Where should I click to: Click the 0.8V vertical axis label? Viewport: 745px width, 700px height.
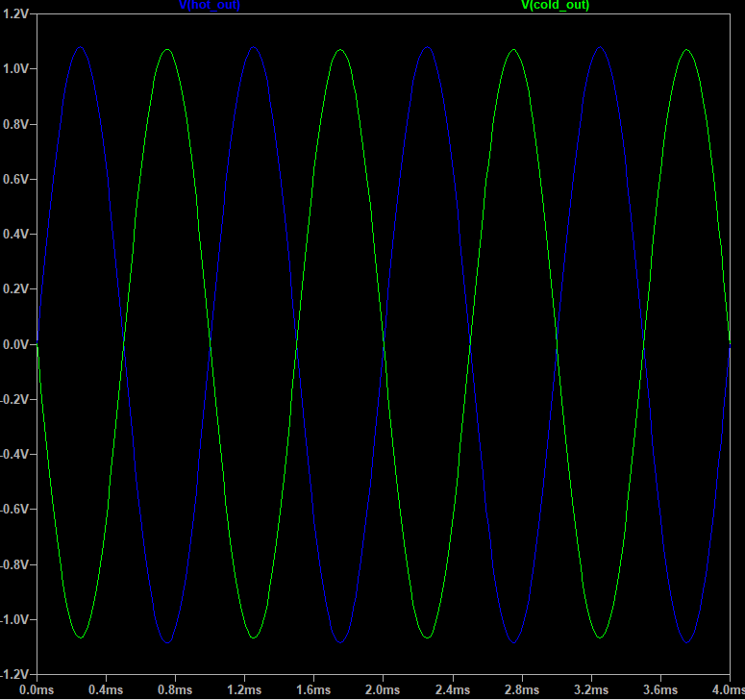point(16,124)
